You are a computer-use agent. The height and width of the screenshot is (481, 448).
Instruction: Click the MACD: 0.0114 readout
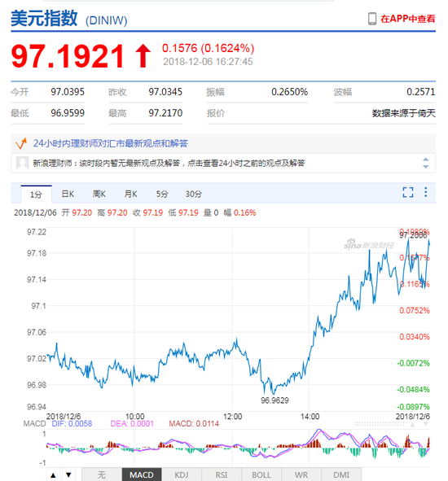point(194,424)
